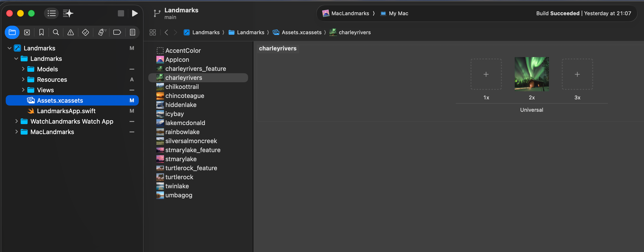The height and width of the screenshot is (252, 644).
Task: Select the turtlerock image asset
Action: click(179, 177)
